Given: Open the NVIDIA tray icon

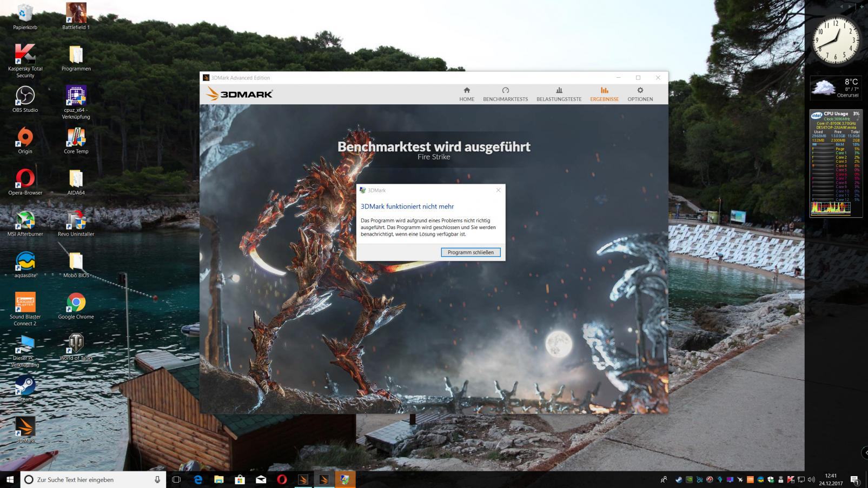Looking at the screenshot, I should (x=689, y=479).
